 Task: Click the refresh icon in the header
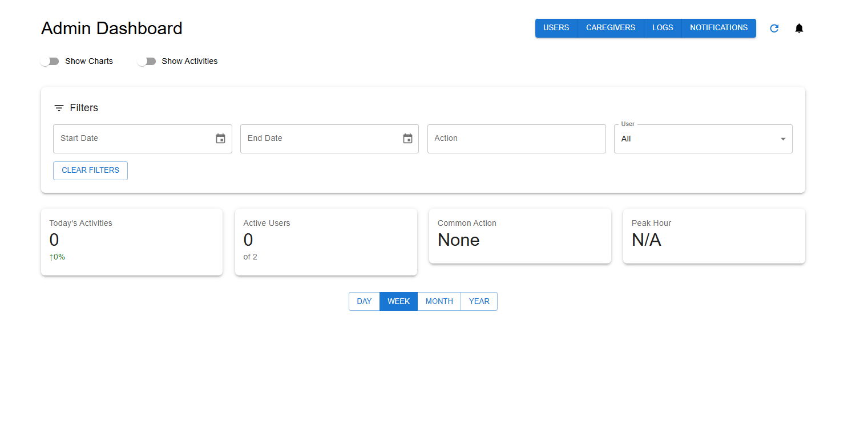[774, 28]
